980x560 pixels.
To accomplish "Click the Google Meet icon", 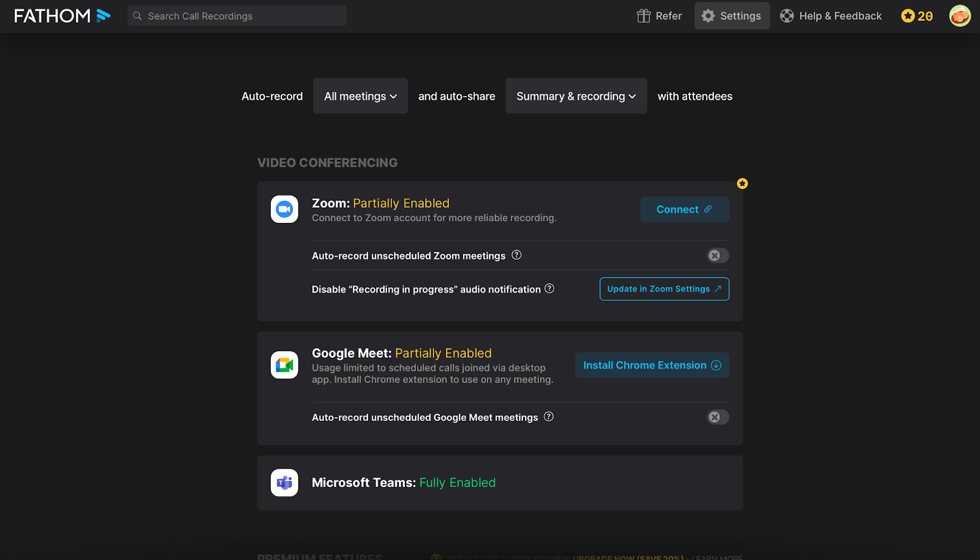I will point(284,365).
